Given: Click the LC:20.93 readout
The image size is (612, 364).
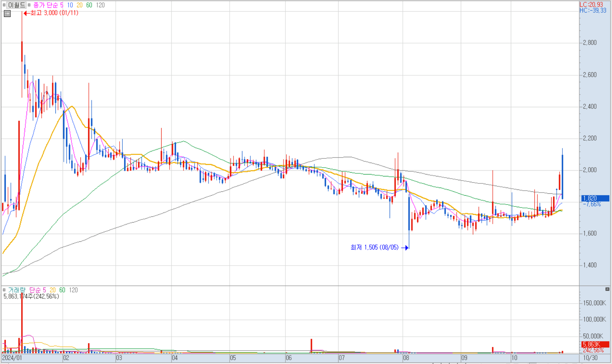Looking at the screenshot, I should 591,5.
